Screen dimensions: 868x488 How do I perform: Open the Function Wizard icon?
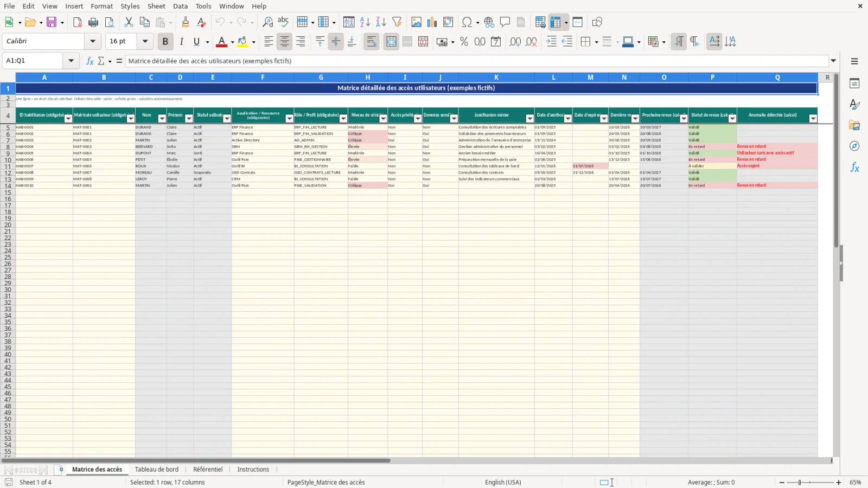coord(90,61)
